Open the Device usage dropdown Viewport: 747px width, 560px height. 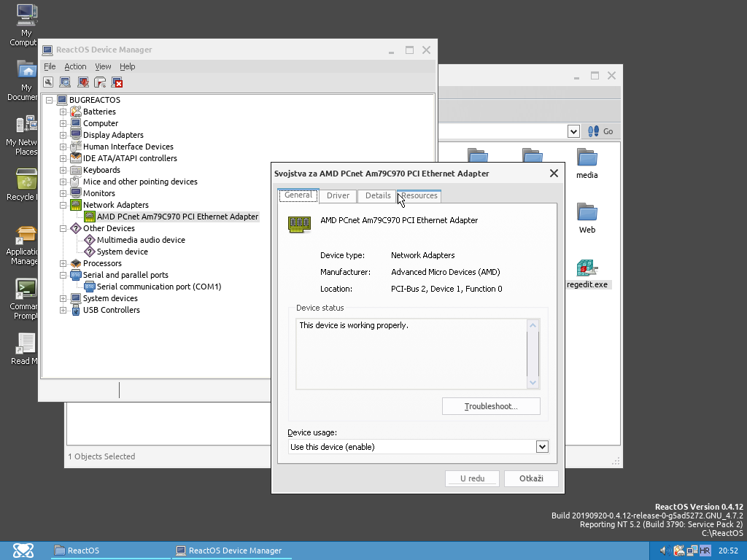click(542, 447)
